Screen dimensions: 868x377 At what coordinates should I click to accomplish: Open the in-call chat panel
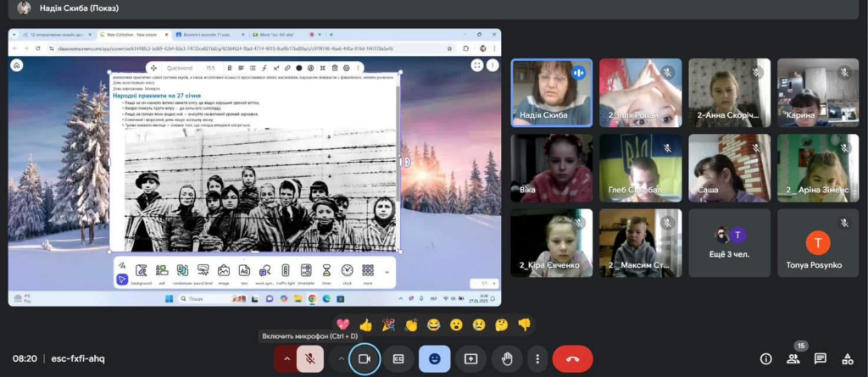click(821, 358)
